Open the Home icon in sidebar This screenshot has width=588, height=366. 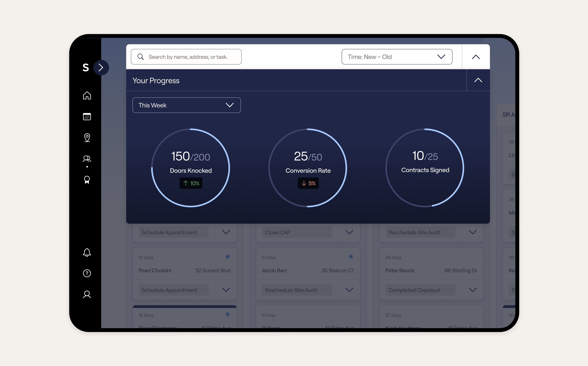(x=87, y=96)
